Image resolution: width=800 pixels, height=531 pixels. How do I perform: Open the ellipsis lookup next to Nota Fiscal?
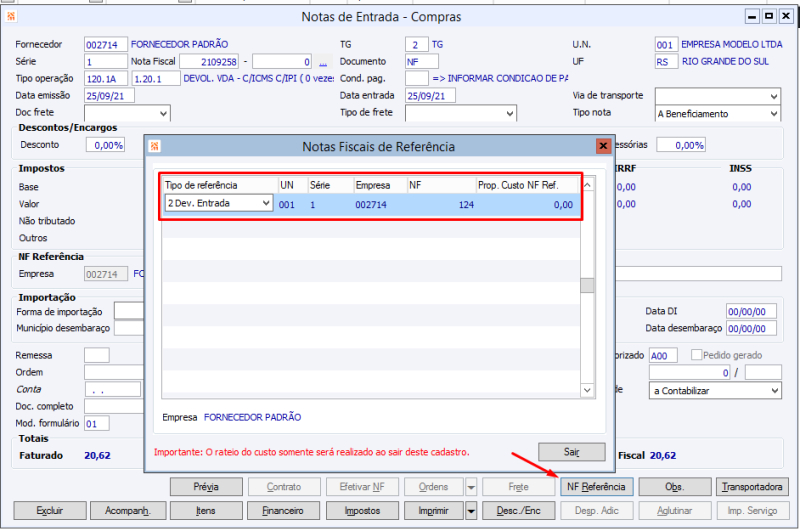(x=323, y=62)
